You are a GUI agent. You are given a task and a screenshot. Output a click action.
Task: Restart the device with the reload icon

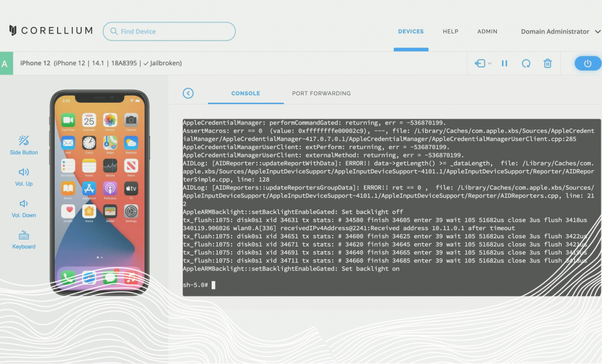pos(526,63)
